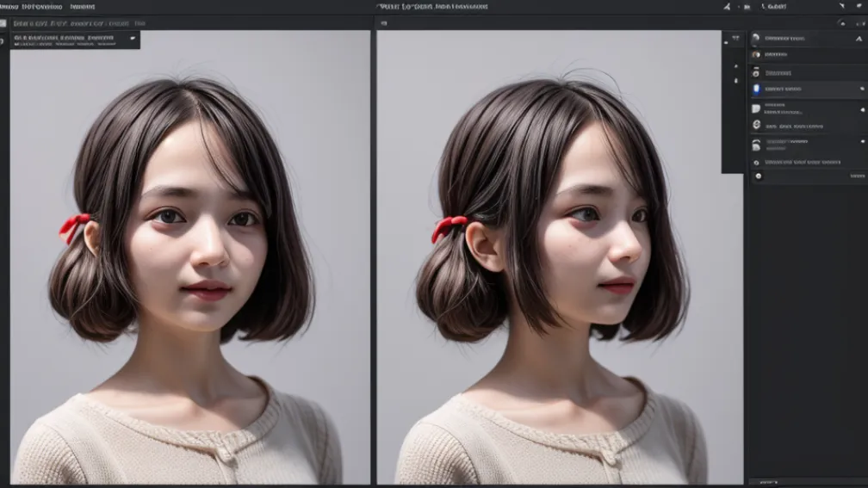This screenshot has height=488, width=868.
Task: Click the small icon at top of the narrow vertical strip
Action: click(735, 39)
